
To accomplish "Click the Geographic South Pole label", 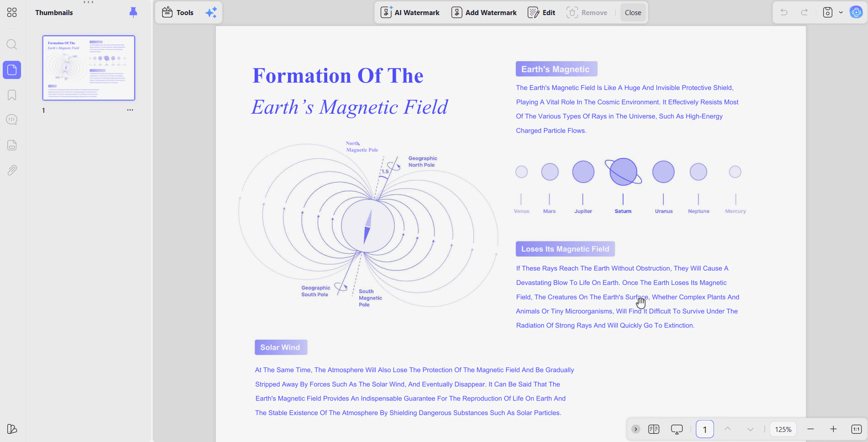I will [x=315, y=291].
